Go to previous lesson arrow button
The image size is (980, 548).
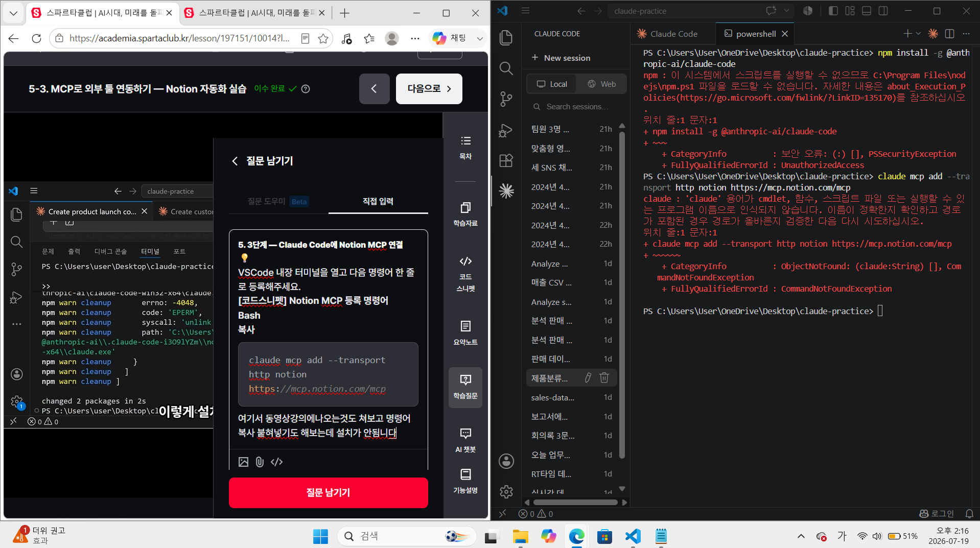coord(374,89)
